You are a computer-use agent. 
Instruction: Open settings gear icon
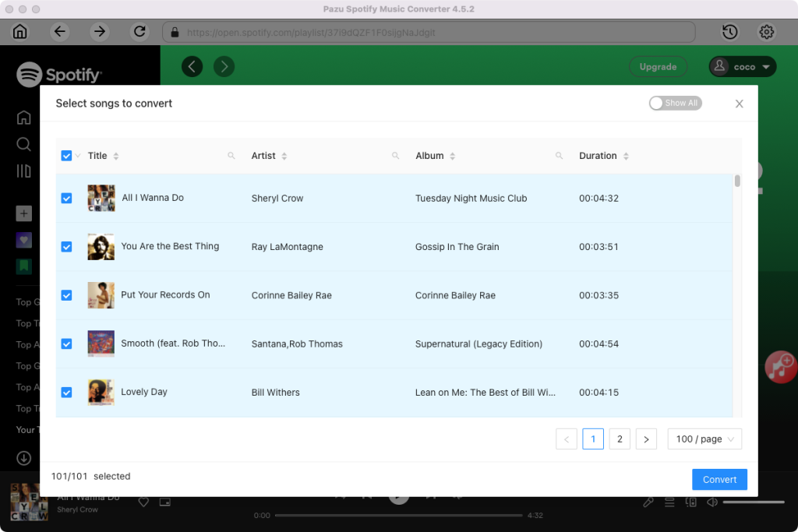(766, 32)
